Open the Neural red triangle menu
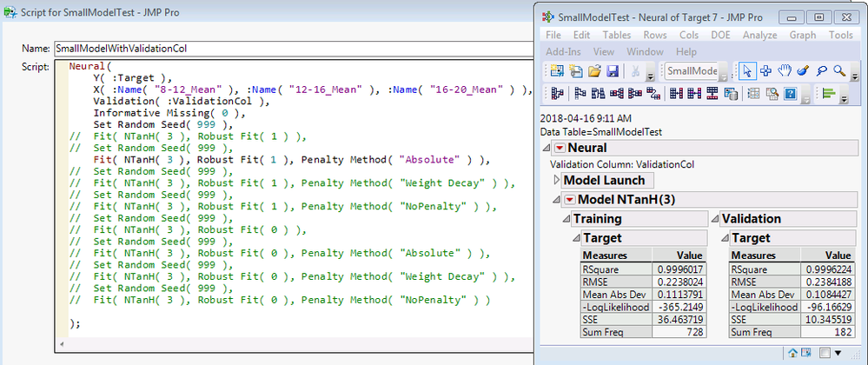The width and height of the screenshot is (868, 365). [559, 148]
